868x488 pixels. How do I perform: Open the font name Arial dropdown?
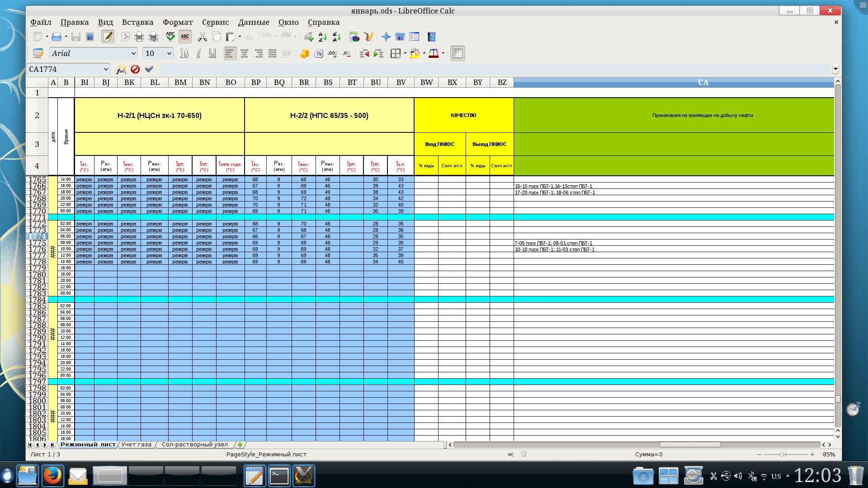pyautogui.click(x=133, y=54)
